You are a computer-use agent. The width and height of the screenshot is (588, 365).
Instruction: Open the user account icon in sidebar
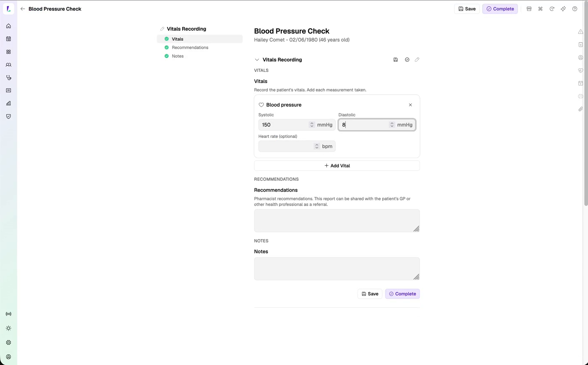(8, 357)
